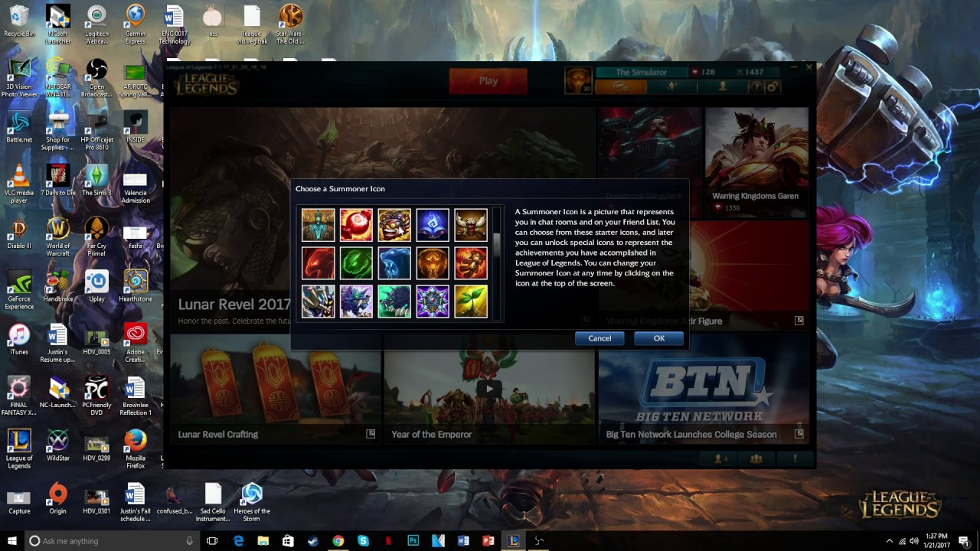The height and width of the screenshot is (551, 980).
Task: Open Steam from the taskbar
Action: [312, 541]
